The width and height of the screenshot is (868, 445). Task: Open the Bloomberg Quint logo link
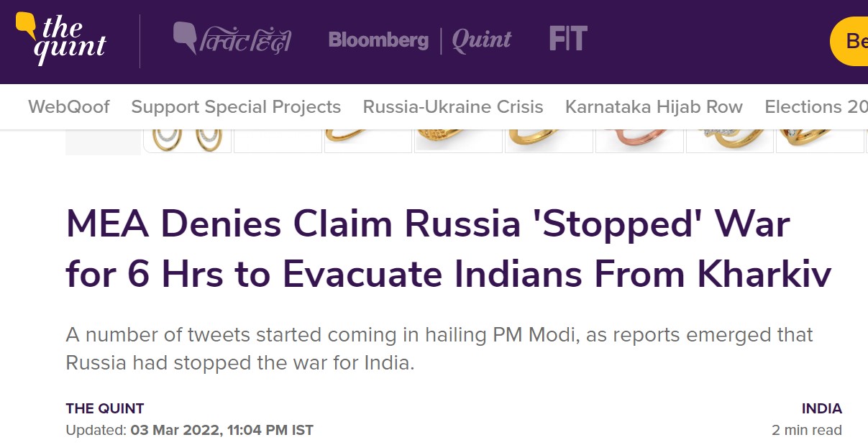419,40
